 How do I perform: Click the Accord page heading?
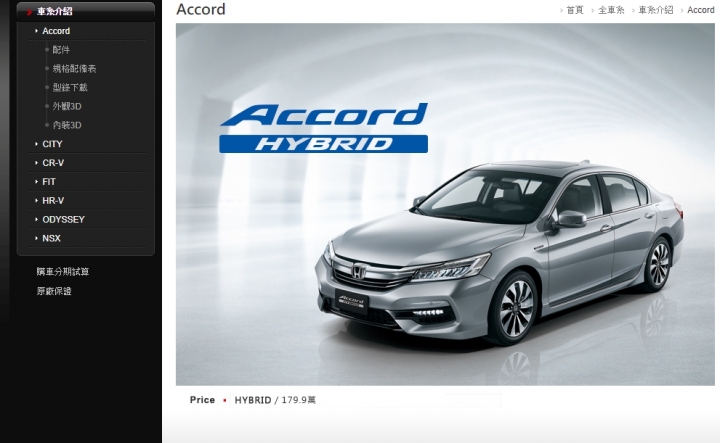click(x=201, y=9)
